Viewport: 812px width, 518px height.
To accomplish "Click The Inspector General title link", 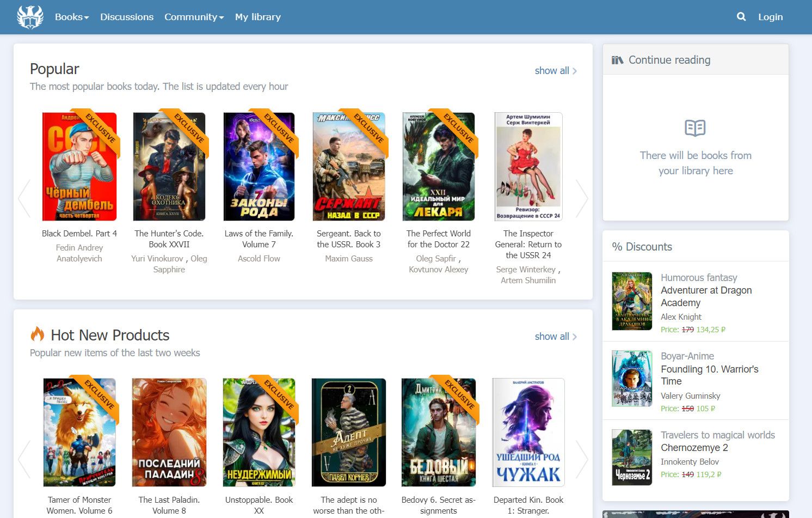I will pos(528,245).
